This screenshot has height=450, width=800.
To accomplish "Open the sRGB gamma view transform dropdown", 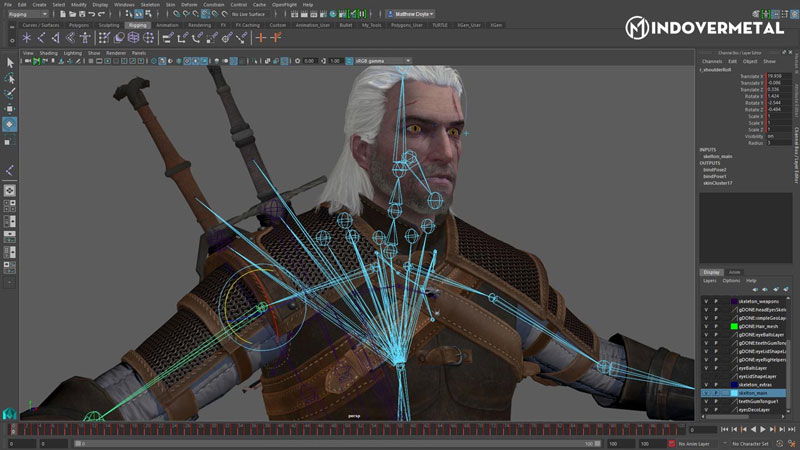I will point(383,61).
